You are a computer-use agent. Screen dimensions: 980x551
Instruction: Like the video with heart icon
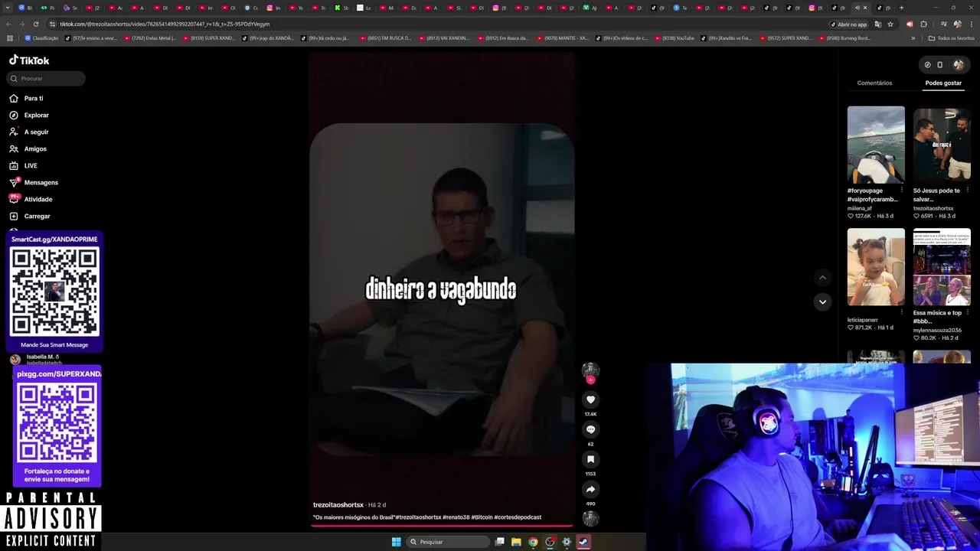click(590, 399)
